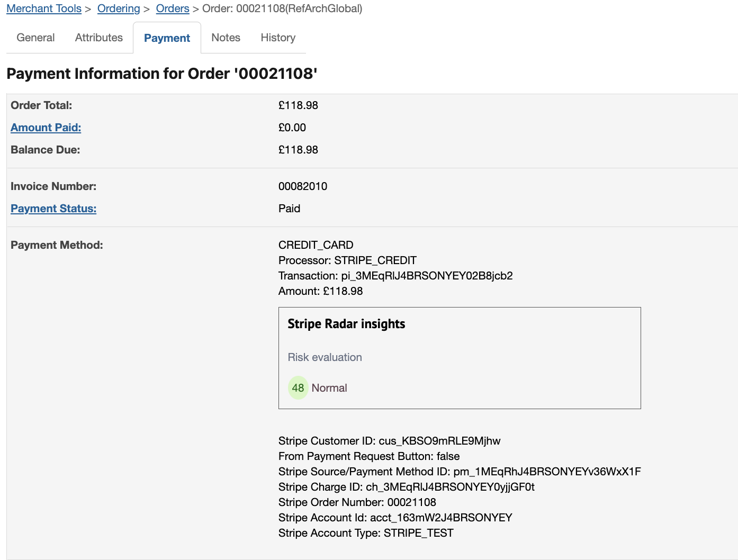738x560 pixels.
Task: Open the Merchant Tools breadcrumb link
Action: pyautogui.click(x=44, y=9)
